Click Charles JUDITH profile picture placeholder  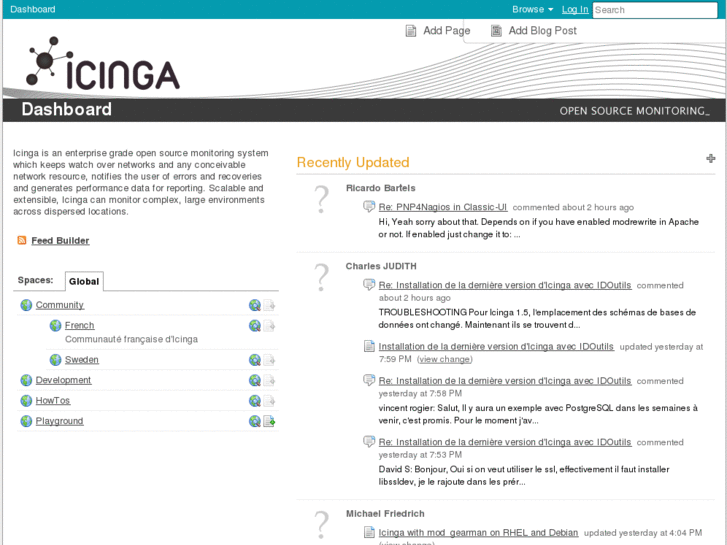point(321,277)
